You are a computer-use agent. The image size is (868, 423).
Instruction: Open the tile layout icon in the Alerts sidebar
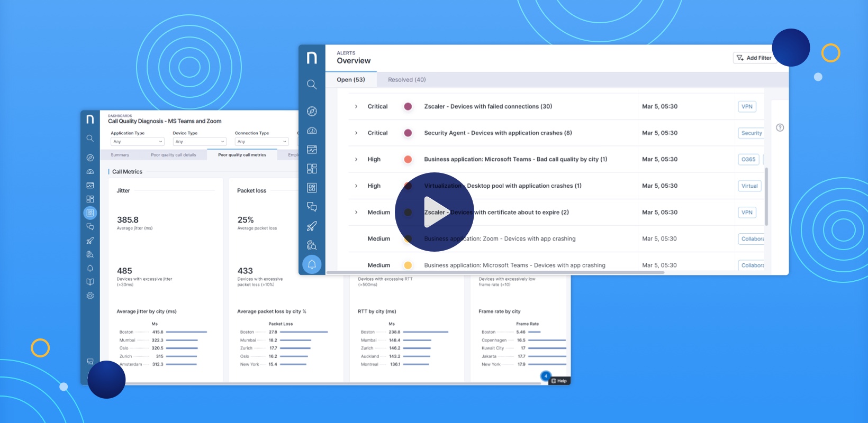coord(312,169)
